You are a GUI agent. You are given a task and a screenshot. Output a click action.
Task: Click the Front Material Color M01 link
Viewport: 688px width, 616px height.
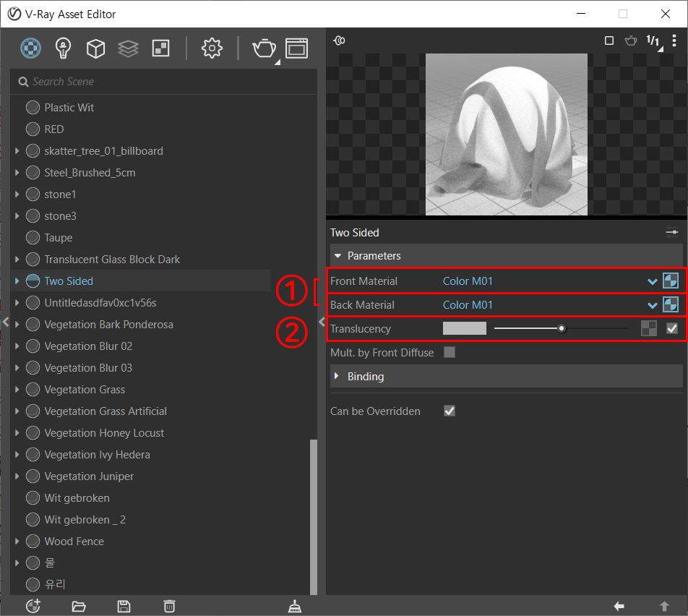468,281
